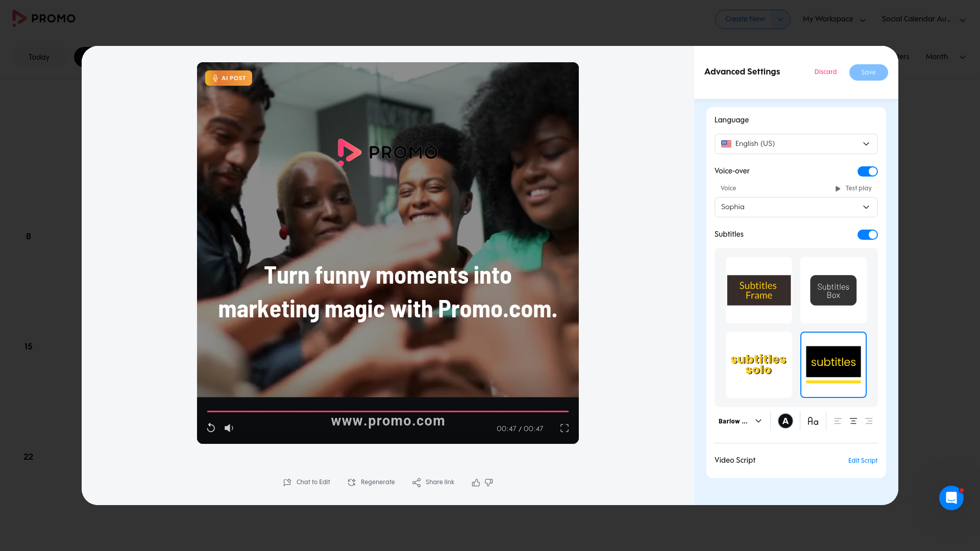This screenshot has width=980, height=551.
Task: Enter fullscreen video mode
Action: click(x=565, y=428)
